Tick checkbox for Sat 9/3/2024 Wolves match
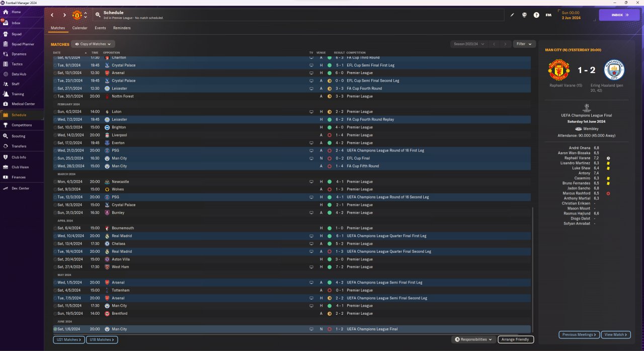644x351 pixels. click(x=56, y=189)
